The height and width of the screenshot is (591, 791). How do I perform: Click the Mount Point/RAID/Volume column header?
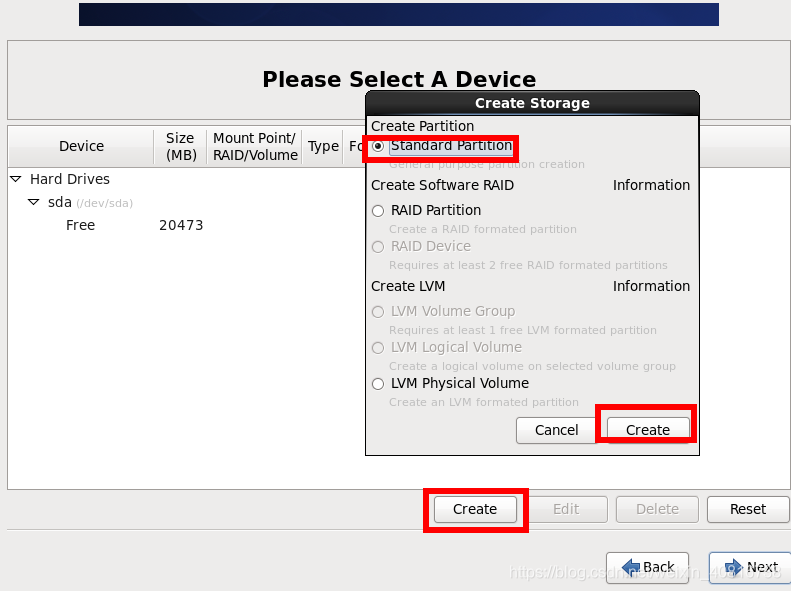coord(255,146)
